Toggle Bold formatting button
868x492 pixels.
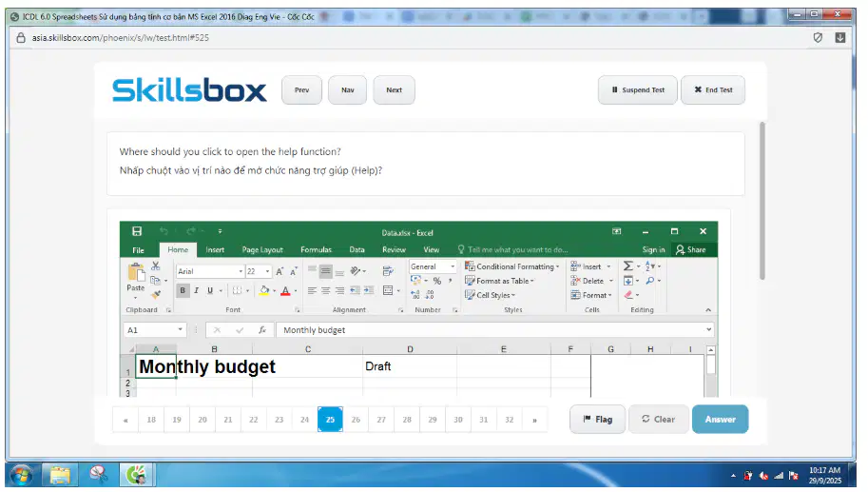[x=183, y=290]
